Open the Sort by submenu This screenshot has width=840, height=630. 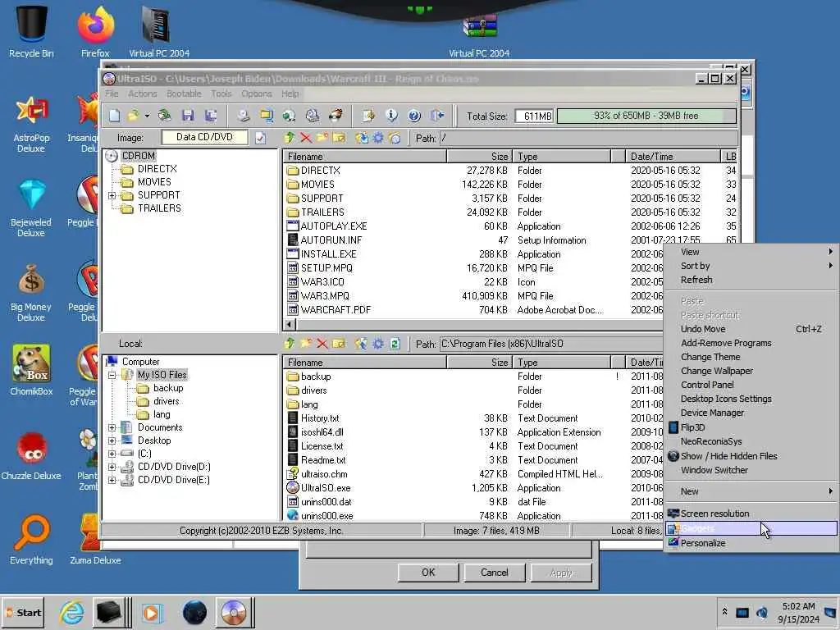click(751, 266)
